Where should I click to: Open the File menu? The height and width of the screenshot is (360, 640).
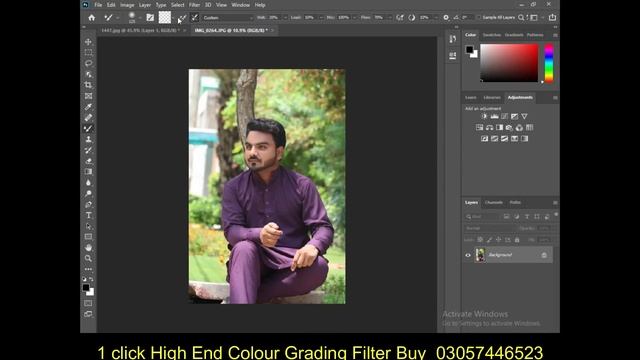tap(98, 5)
